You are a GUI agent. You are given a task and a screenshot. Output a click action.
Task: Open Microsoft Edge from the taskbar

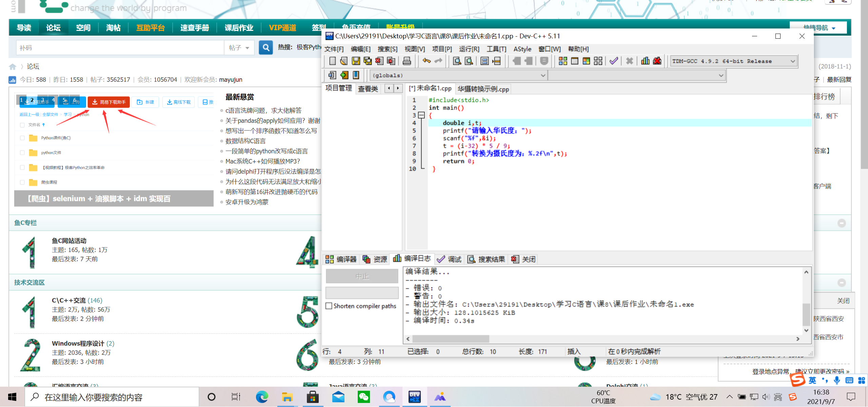coord(262,397)
